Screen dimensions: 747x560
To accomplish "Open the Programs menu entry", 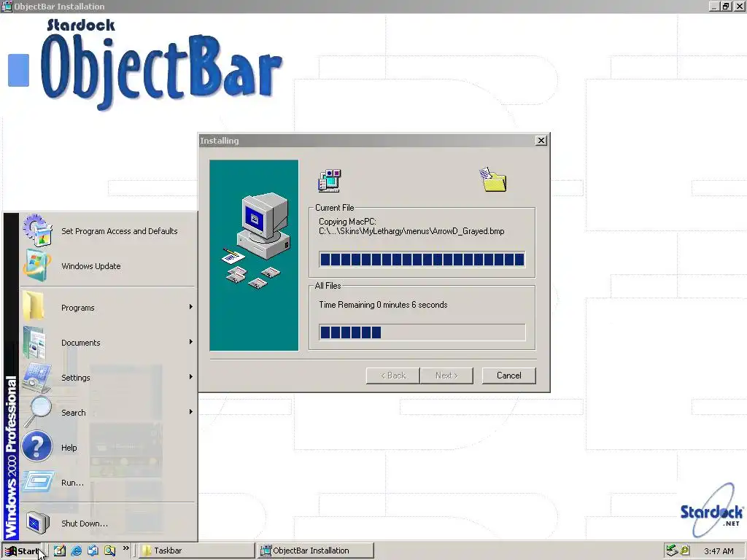I will tap(108, 308).
